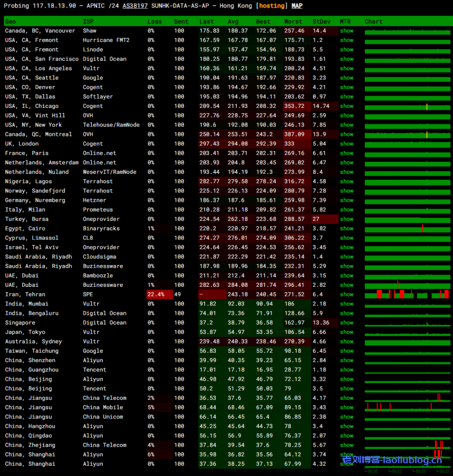Click 'China, Shenzhen' geo cell
This screenshot has height=476, width=453.
pos(30,360)
